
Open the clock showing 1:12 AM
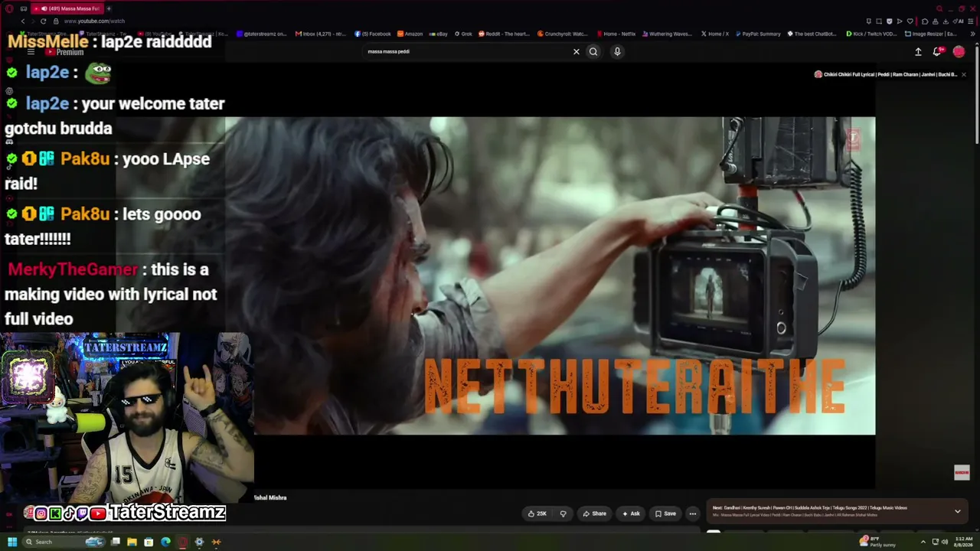click(962, 542)
